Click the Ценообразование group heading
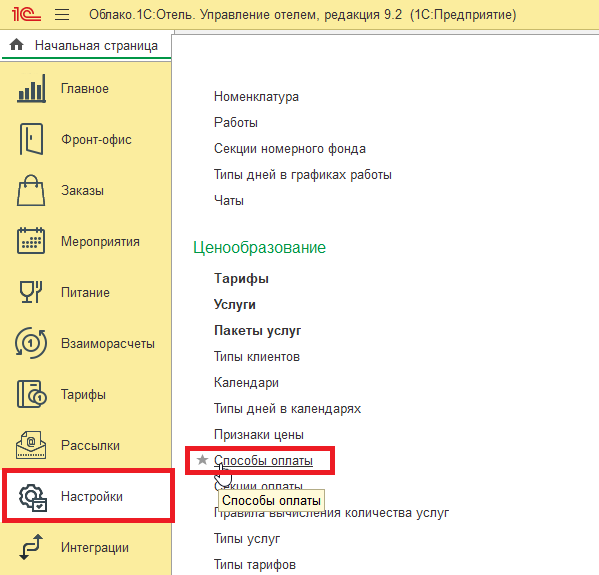 coord(259,247)
